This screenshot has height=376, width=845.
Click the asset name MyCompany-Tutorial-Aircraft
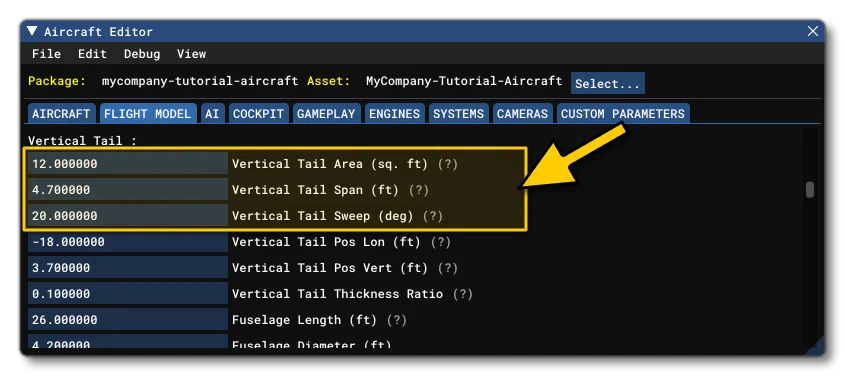point(464,81)
